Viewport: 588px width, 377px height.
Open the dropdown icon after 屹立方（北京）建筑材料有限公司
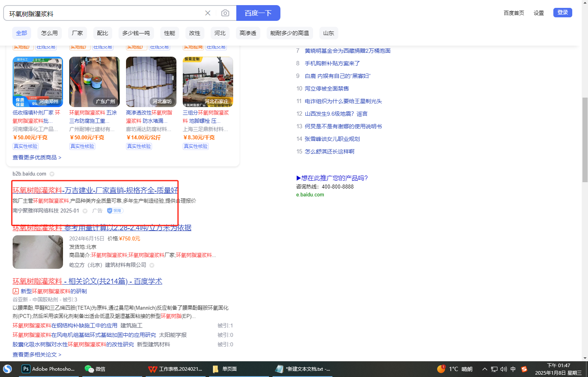point(152,265)
